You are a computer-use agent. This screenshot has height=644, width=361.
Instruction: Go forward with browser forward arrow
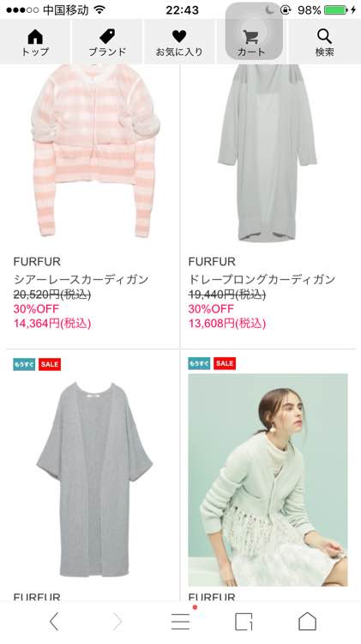(x=117, y=622)
